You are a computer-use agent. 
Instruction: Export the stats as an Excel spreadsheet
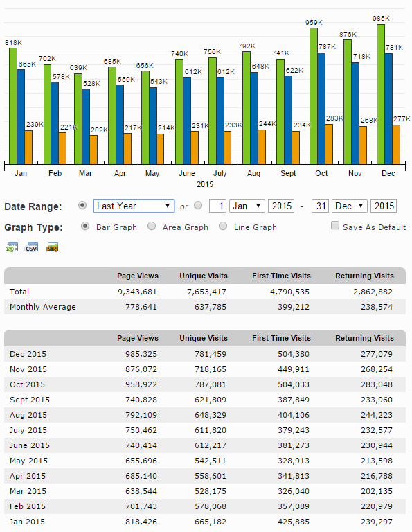point(12,247)
